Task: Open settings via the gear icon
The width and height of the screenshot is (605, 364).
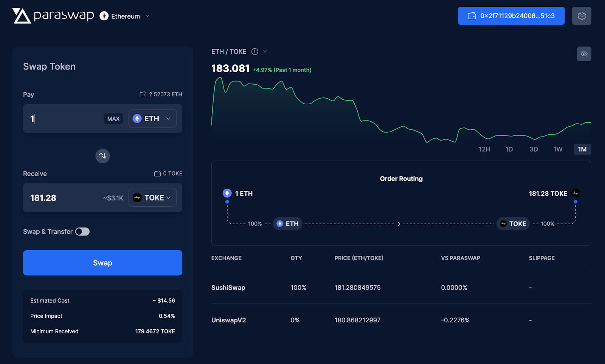Action: pyautogui.click(x=582, y=16)
